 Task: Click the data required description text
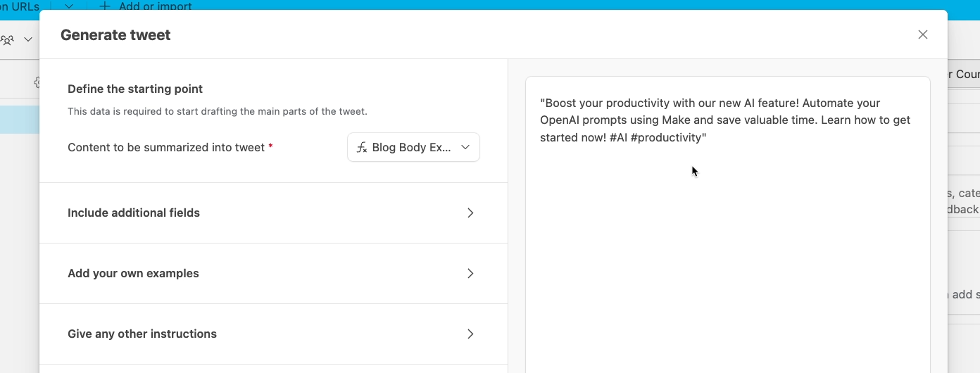coord(218,111)
